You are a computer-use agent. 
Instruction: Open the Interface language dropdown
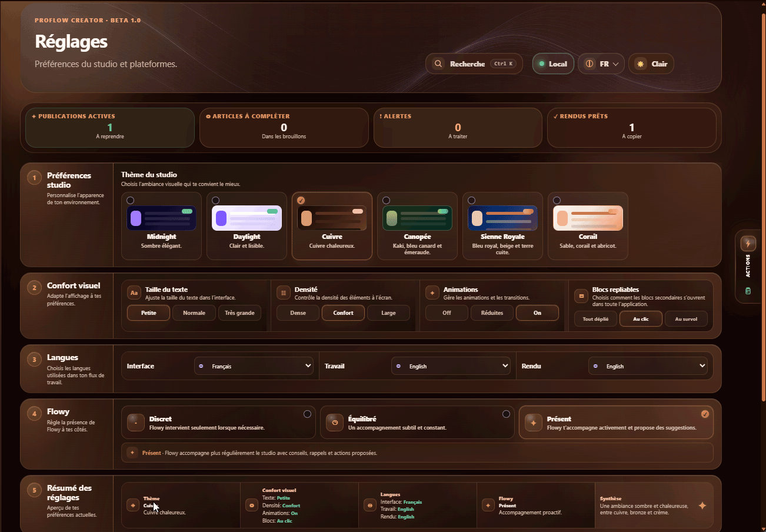[x=254, y=366]
